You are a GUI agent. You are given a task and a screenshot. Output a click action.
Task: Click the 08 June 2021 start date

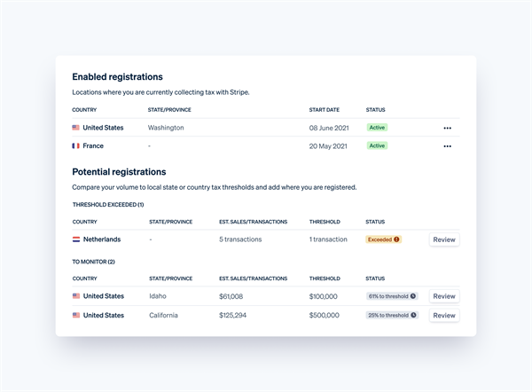(329, 128)
